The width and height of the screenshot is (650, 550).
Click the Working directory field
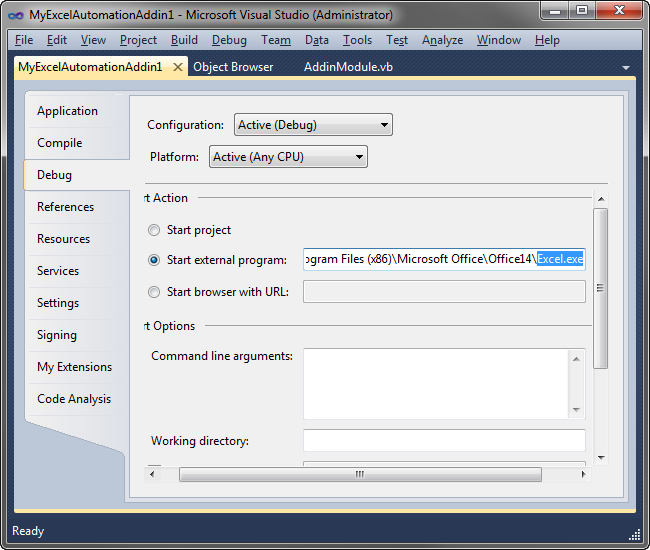[444, 440]
